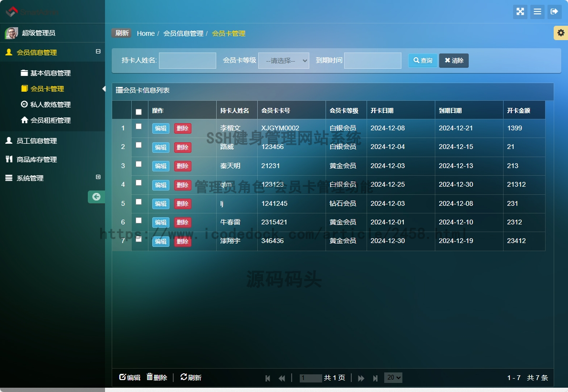Screen dimensions: 568x392
Task: Click the hamburger menu icon in header
Action: [x=537, y=11]
